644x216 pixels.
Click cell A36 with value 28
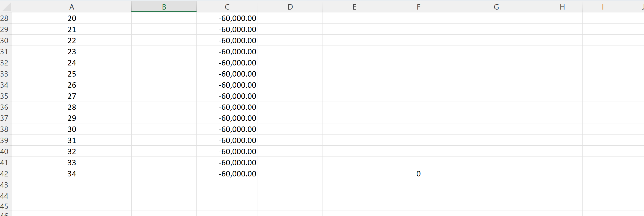coord(72,107)
